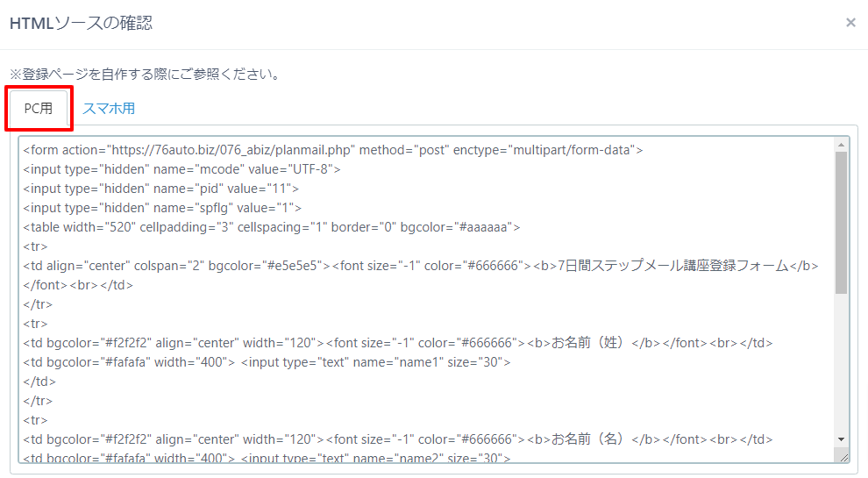Click the hidden input line named mcode

click(x=181, y=169)
